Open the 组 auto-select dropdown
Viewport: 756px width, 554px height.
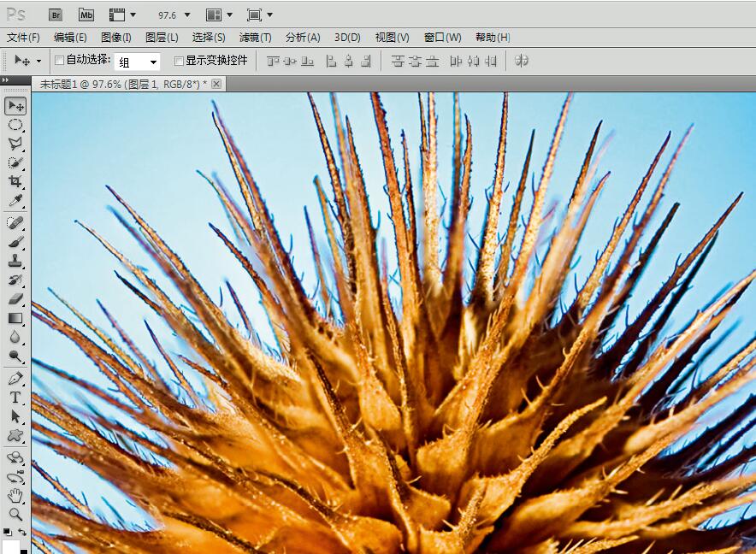pos(139,62)
